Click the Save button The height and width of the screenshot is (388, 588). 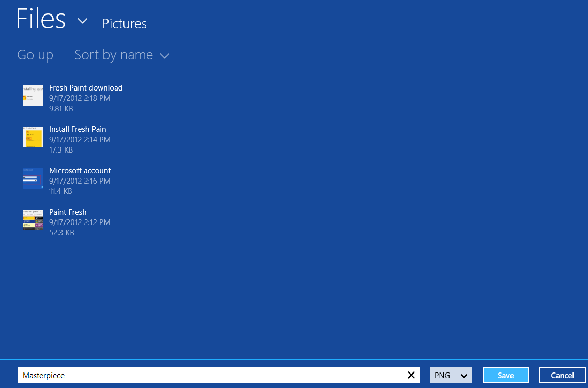(x=505, y=375)
